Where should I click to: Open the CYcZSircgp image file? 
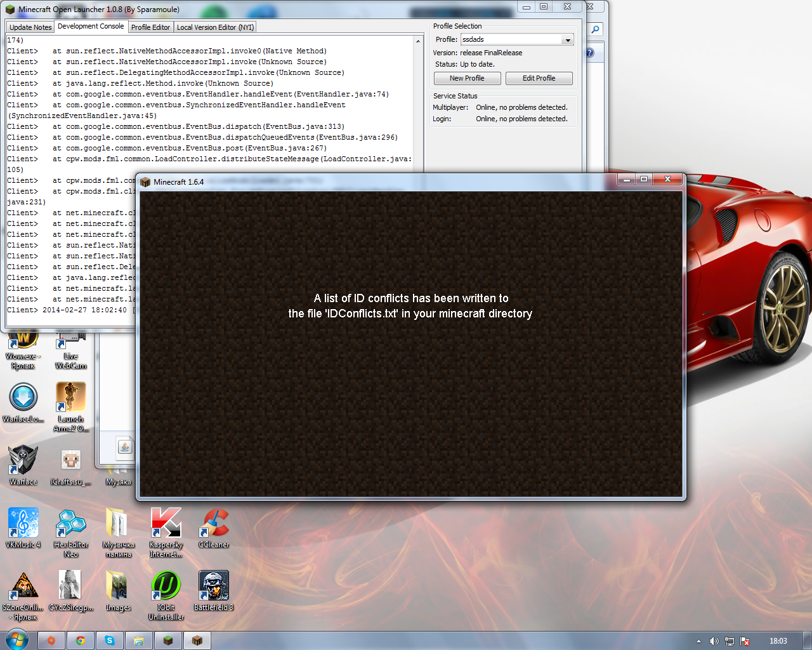71,590
